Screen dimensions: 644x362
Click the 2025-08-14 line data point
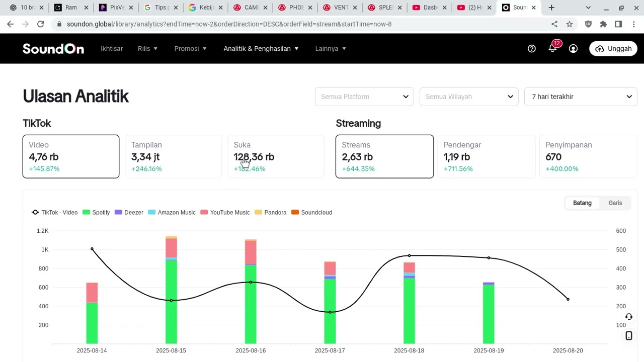point(92,249)
